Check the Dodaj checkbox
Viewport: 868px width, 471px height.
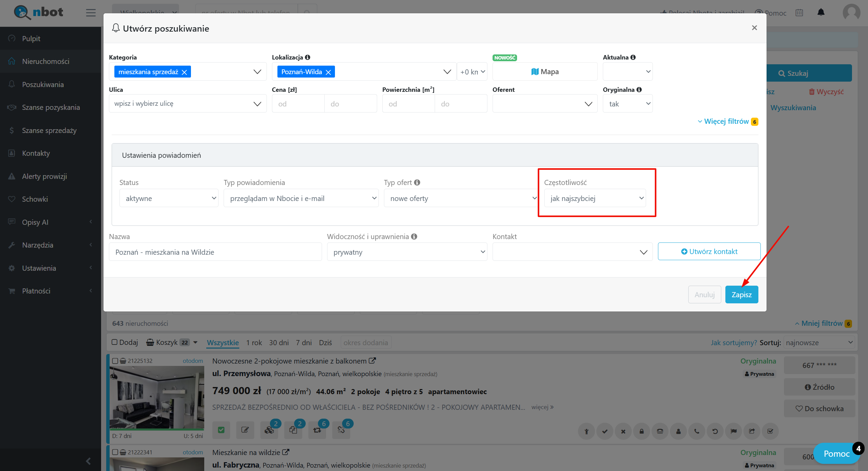point(115,342)
